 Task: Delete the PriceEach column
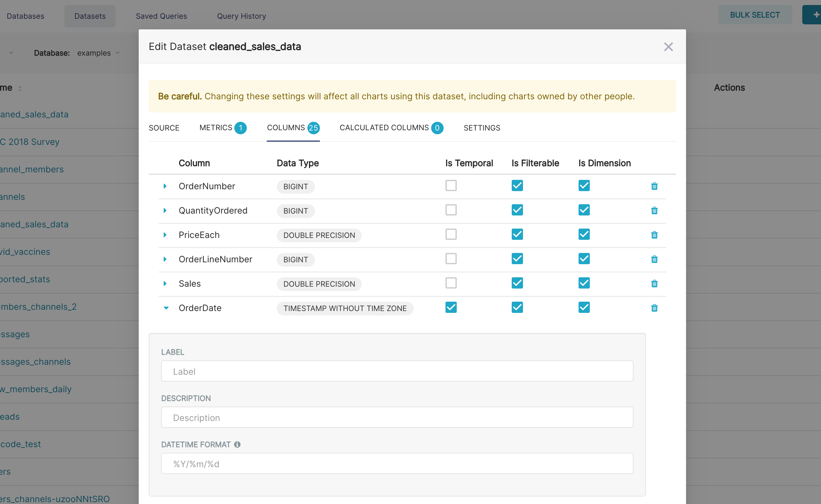pos(654,235)
